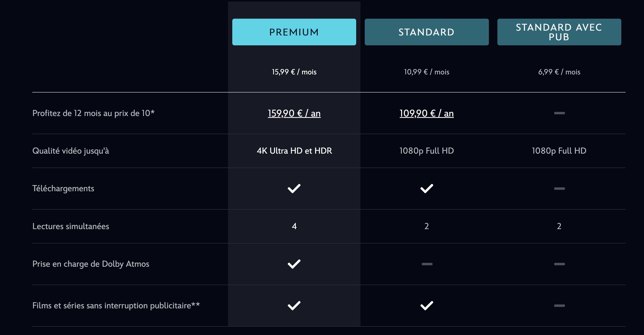This screenshot has height=335, width=644.
Task: Switch to the STANDARD plan tab
Action: tap(426, 32)
